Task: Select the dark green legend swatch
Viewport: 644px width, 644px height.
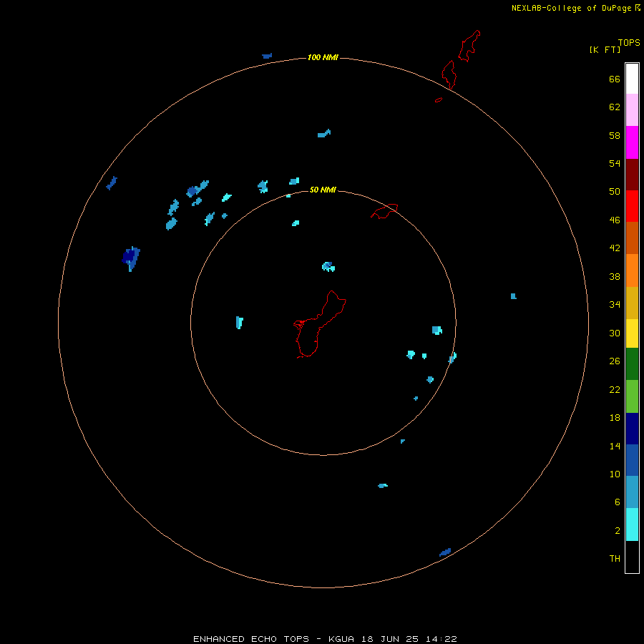Action: (632, 364)
